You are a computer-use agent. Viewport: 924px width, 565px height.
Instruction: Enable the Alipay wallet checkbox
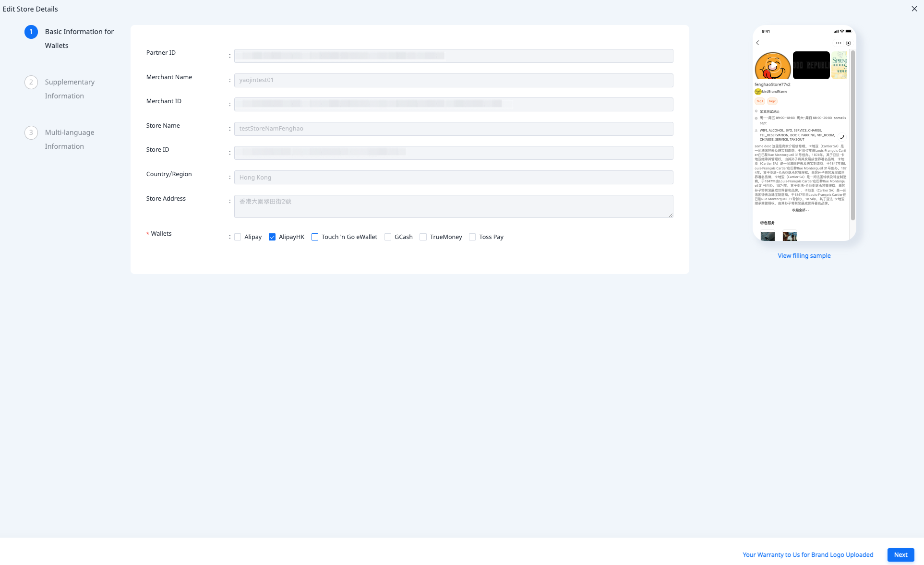(x=238, y=237)
